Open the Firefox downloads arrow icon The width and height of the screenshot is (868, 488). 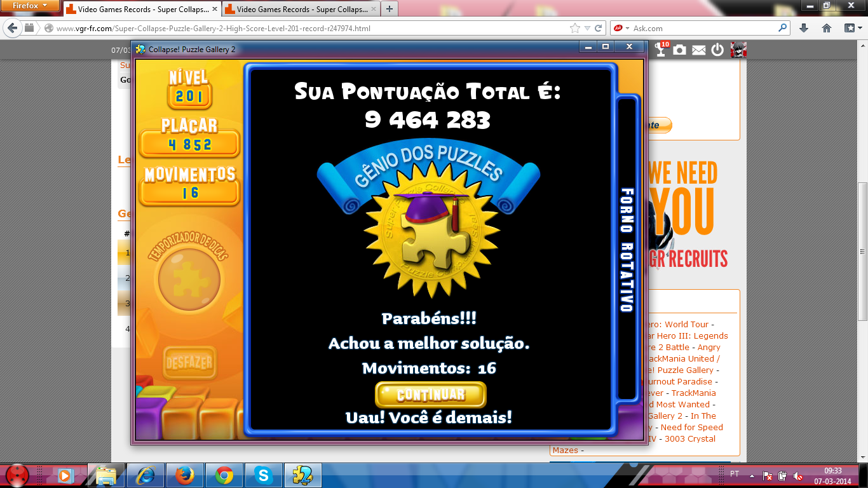click(x=803, y=28)
